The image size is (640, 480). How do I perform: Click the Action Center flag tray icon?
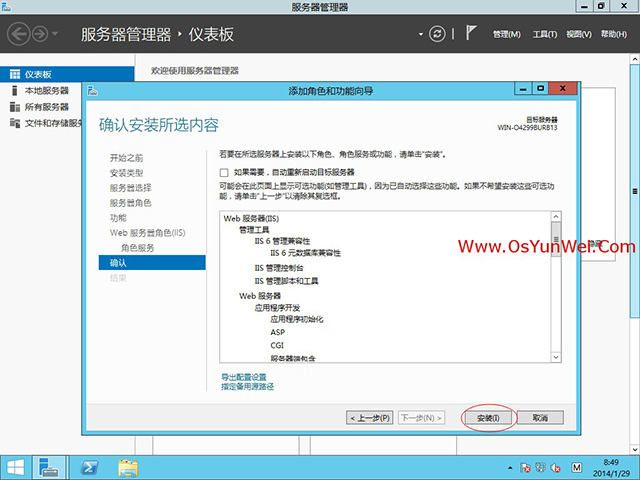point(525,467)
